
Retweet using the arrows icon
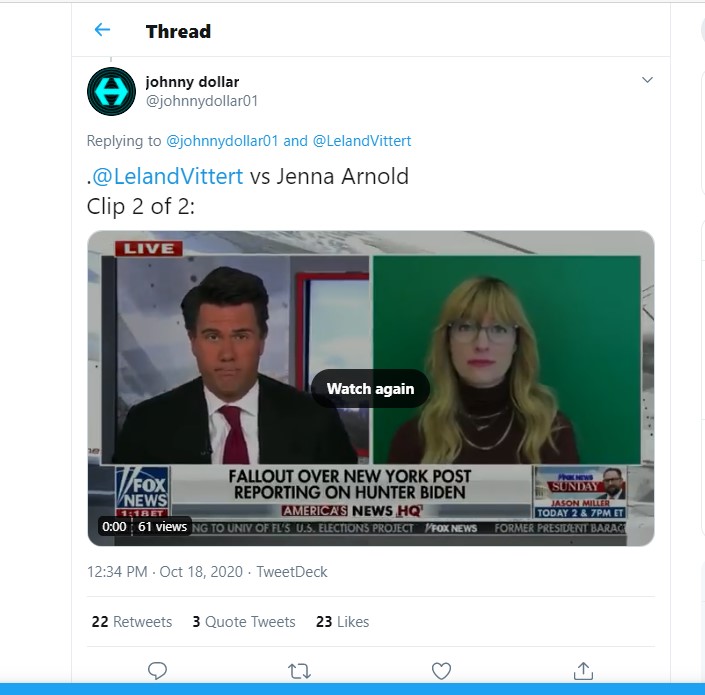pos(299,671)
